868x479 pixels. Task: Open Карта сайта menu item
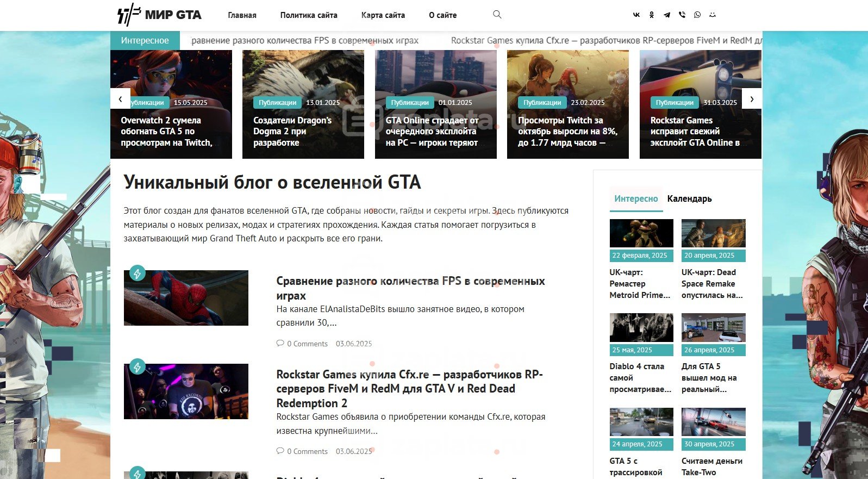383,15
